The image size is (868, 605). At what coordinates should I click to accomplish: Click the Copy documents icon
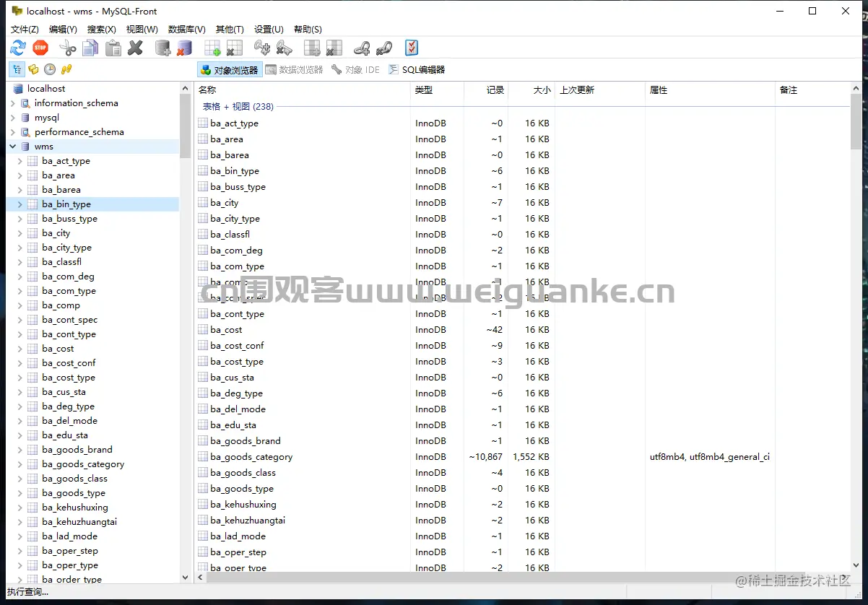pyautogui.click(x=90, y=48)
